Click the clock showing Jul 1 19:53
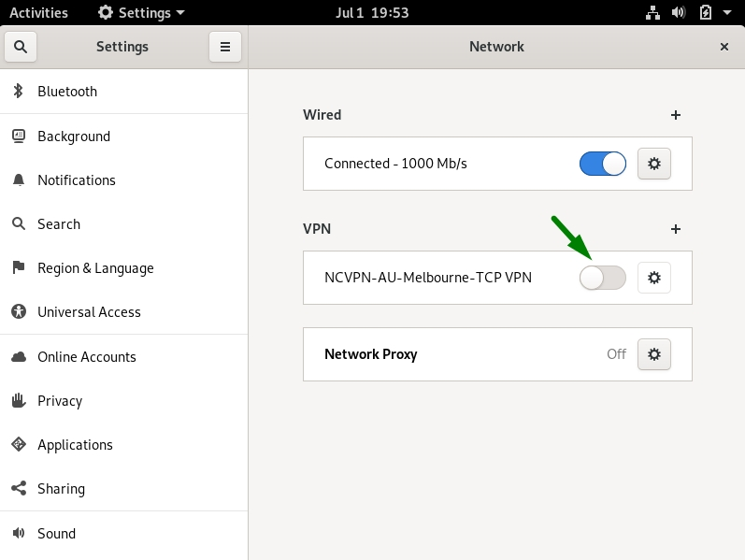745x560 pixels. [372, 12]
